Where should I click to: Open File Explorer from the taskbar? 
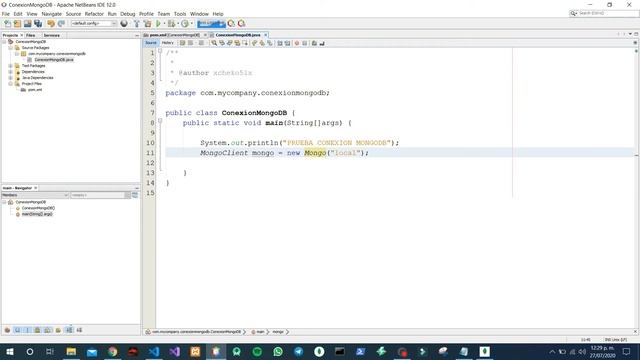click(71, 351)
